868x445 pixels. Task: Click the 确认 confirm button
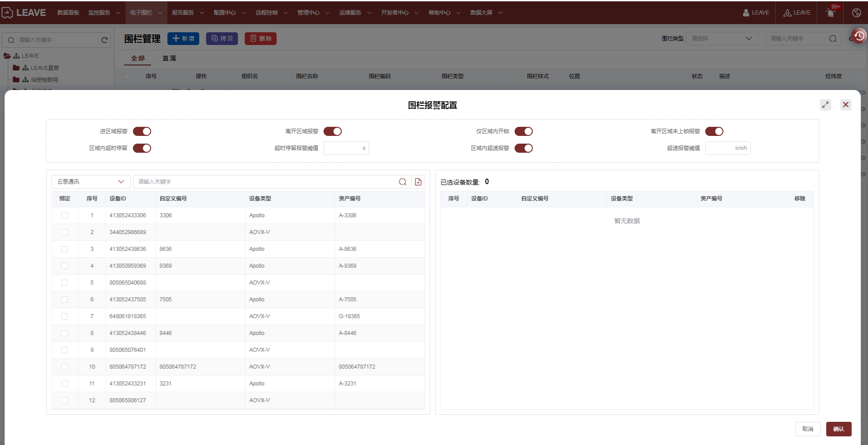[x=839, y=429]
